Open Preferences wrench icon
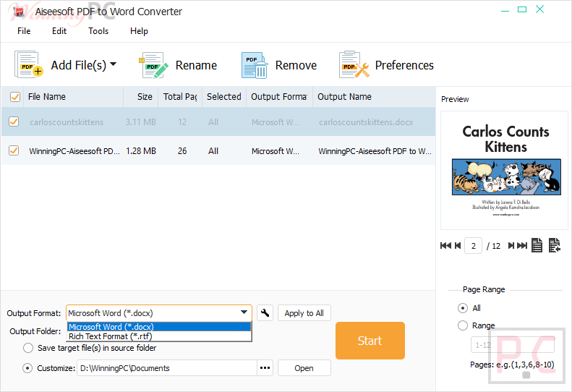Image resolution: width=572 pixels, height=392 pixels. (x=354, y=64)
